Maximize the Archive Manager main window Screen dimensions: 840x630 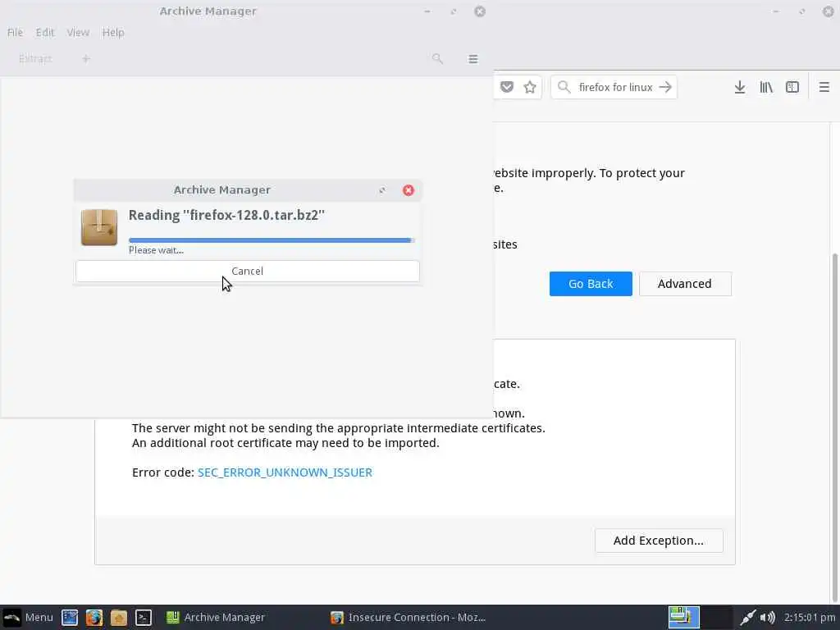[453, 11]
